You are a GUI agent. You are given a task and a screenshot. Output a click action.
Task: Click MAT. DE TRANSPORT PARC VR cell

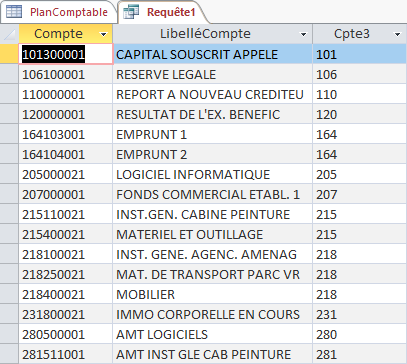point(213,274)
